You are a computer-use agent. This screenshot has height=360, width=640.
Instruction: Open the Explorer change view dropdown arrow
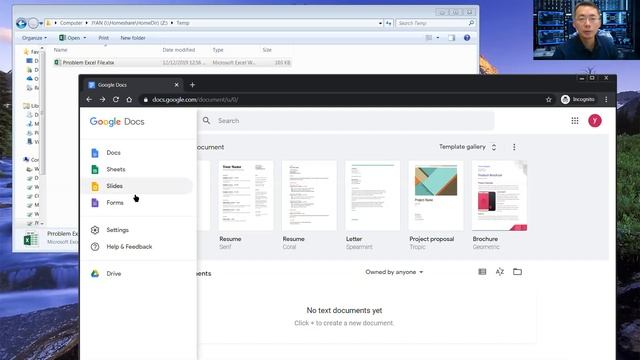pyautogui.click(x=438, y=38)
